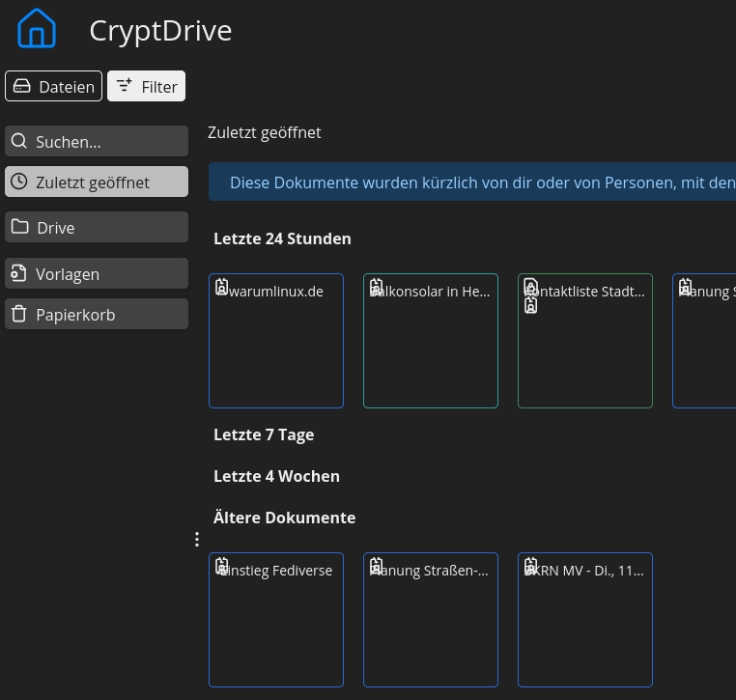This screenshot has width=736, height=700.
Task: Open the Dateien drive button
Action: click(x=53, y=87)
